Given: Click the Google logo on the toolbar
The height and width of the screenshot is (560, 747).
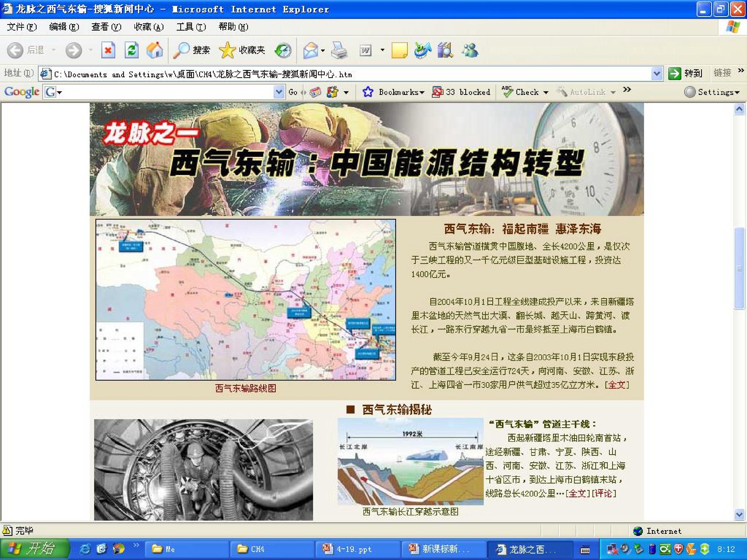Looking at the screenshot, I should pos(22,92).
